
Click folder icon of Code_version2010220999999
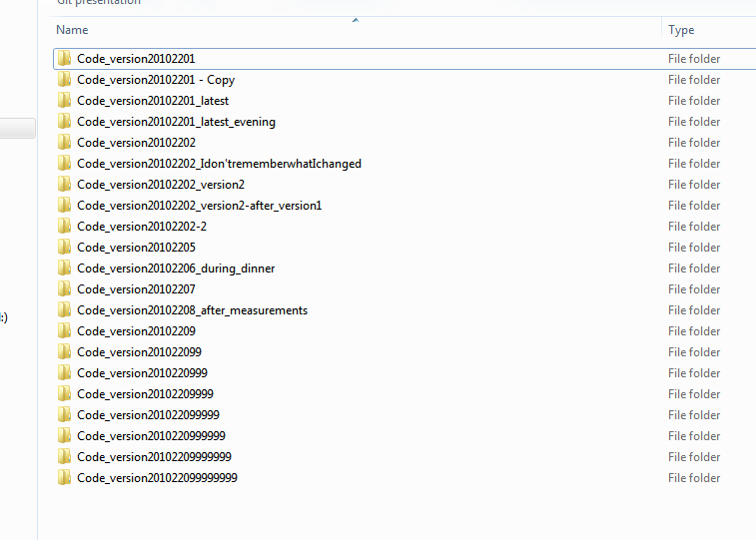pyautogui.click(x=64, y=435)
